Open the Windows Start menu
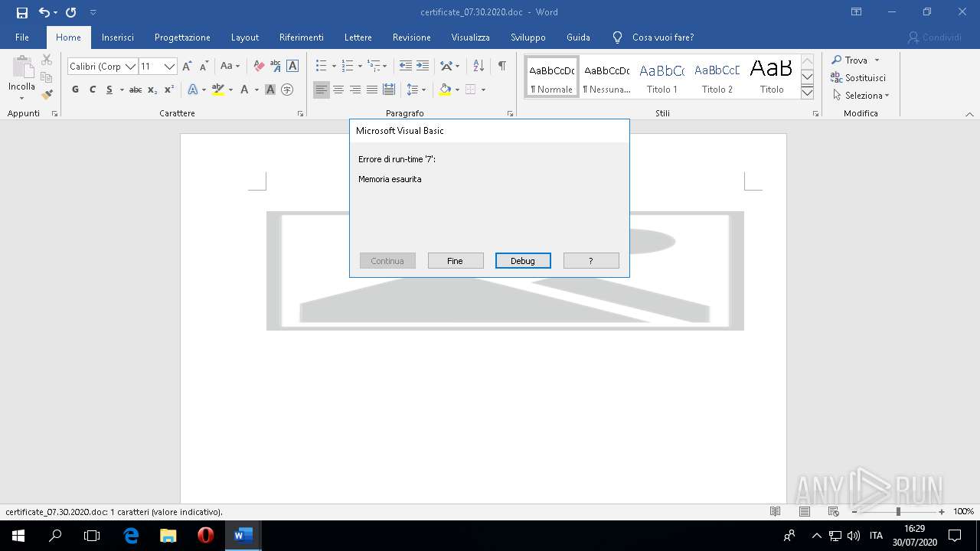 coord(18,535)
